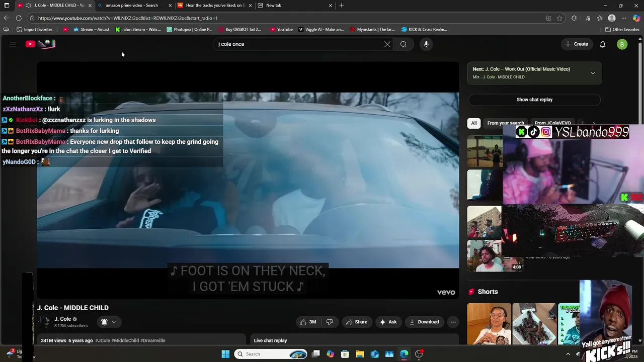Switch to the New tab tab
The image size is (644, 362).
(x=295, y=6)
